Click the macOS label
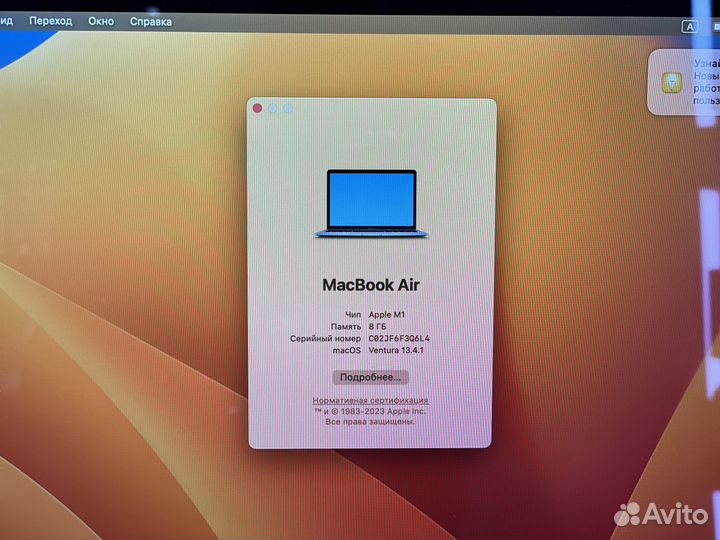This screenshot has width=720, height=540. tap(347, 350)
